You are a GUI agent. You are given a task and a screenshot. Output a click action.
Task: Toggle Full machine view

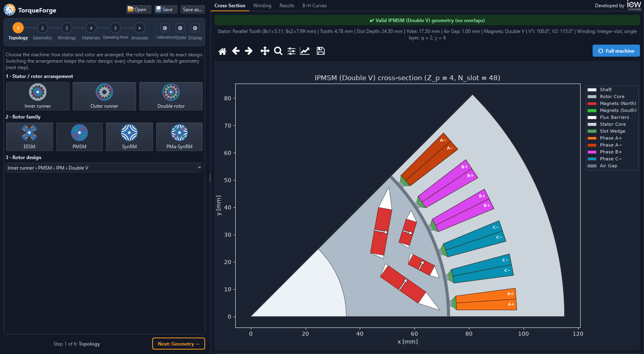(x=616, y=51)
